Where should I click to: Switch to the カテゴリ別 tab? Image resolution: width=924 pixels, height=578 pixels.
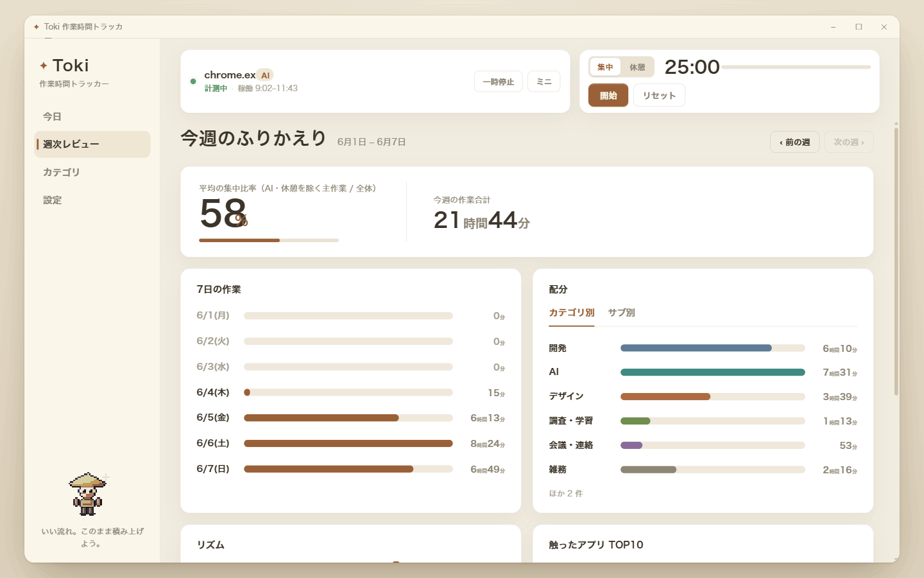(x=572, y=313)
